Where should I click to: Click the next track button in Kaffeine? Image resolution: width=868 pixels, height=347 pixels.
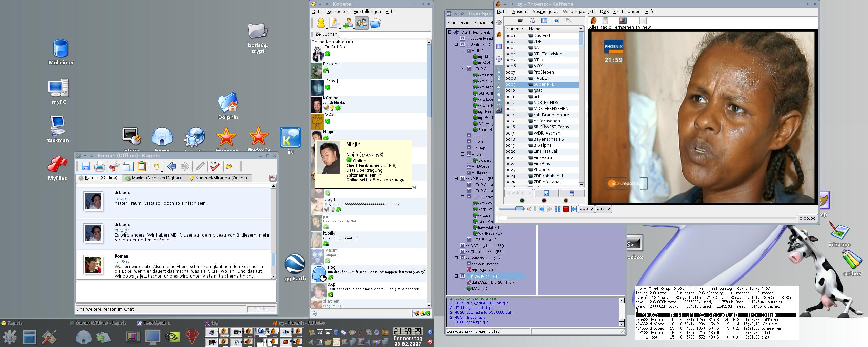click(x=574, y=209)
